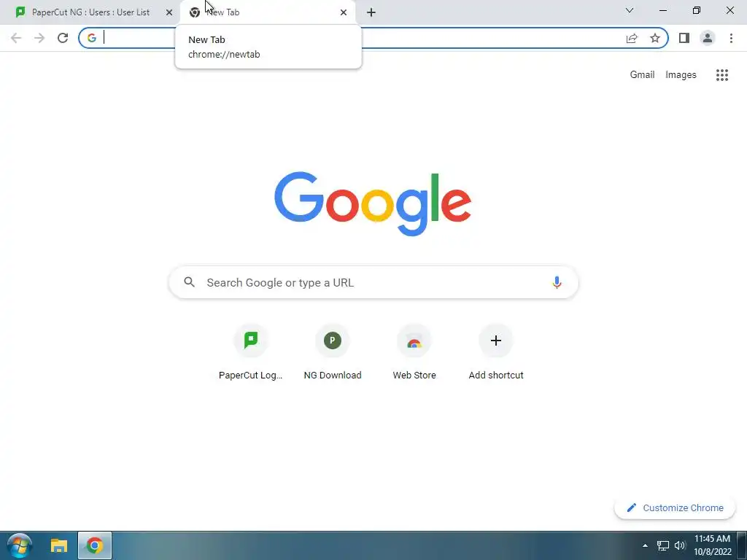The height and width of the screenshot is (560, 747).
Task: Click the Google icon in address bar
Action: tap(92, 38)
